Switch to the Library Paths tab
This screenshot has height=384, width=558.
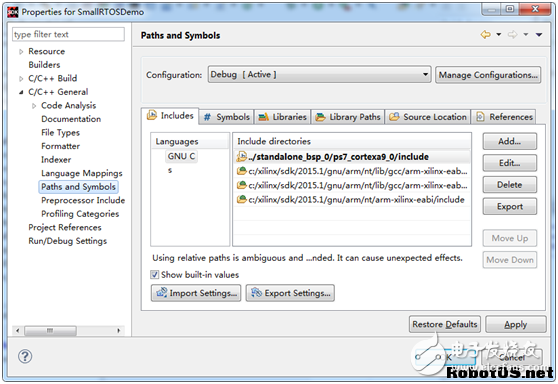pos(348,117)
